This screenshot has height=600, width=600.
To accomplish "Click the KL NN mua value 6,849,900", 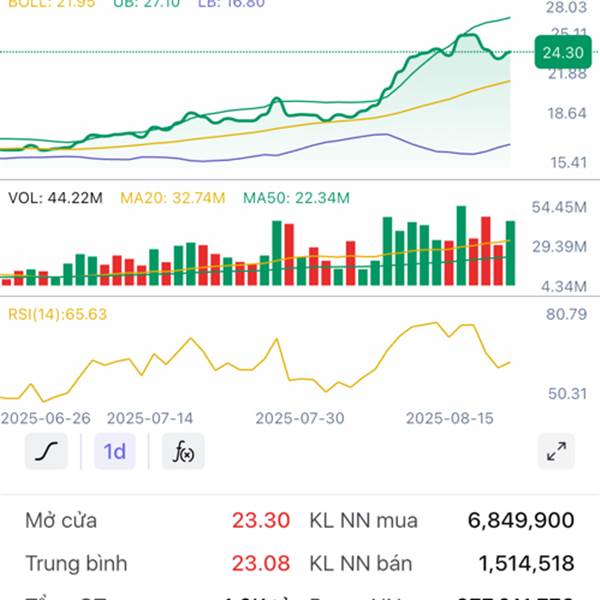I will (x=521, y=520).
